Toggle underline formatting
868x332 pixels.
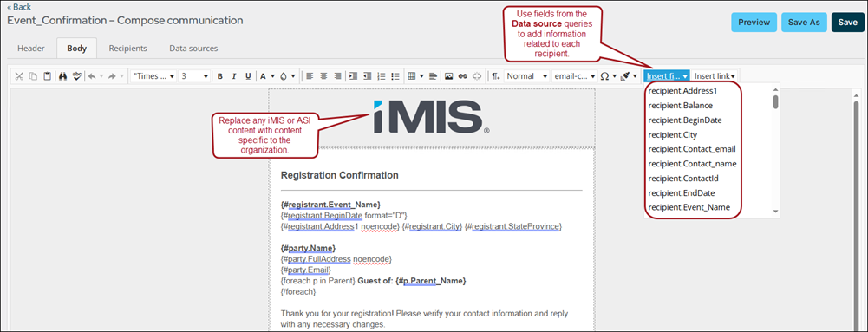coord(248,76)
